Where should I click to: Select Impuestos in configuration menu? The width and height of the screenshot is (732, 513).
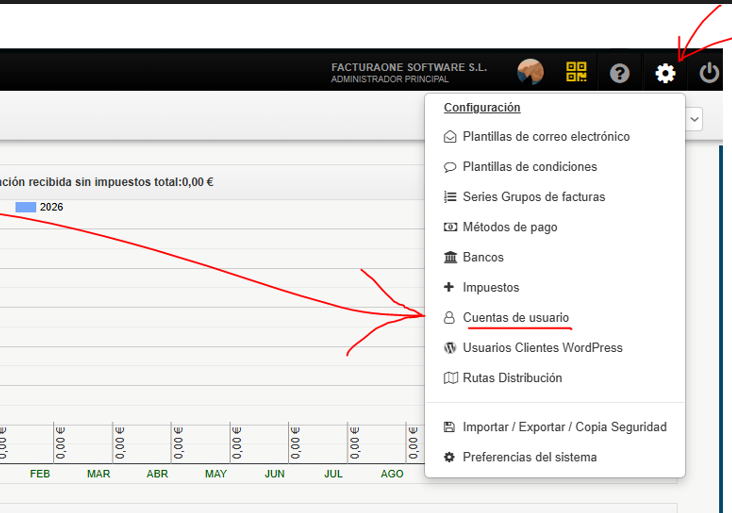click(491, 288)
